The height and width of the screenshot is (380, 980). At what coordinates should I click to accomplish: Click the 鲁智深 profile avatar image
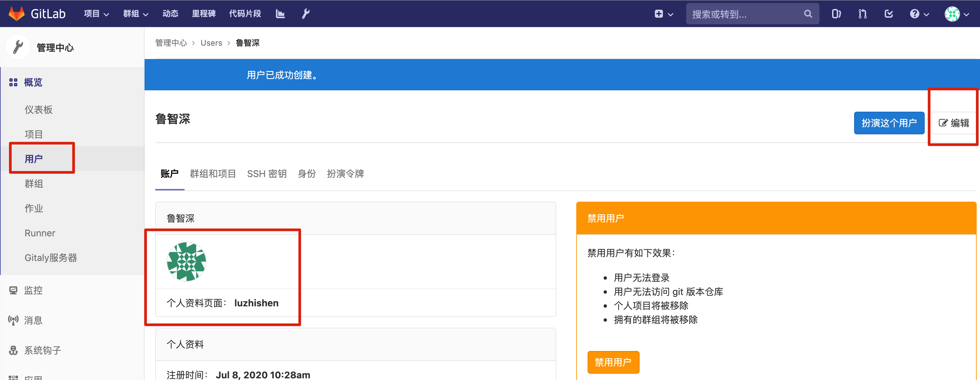point(187,262)
